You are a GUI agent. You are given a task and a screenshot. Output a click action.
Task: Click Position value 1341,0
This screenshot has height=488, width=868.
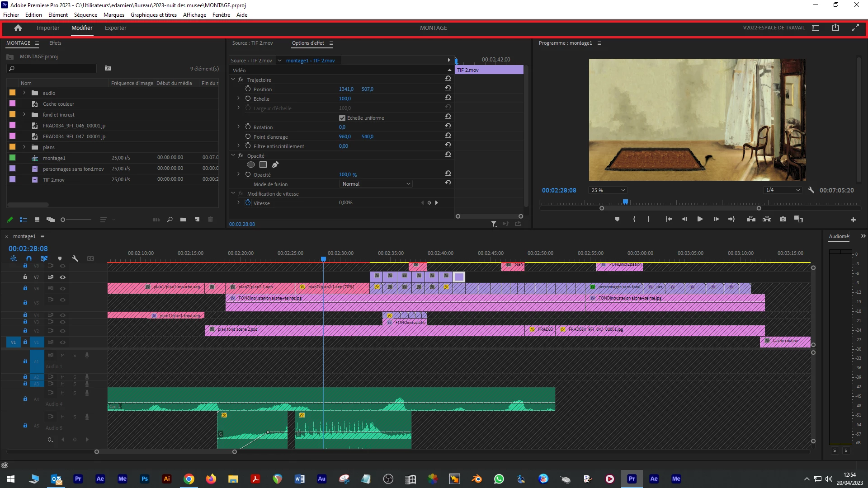click(x=346, y=89)
